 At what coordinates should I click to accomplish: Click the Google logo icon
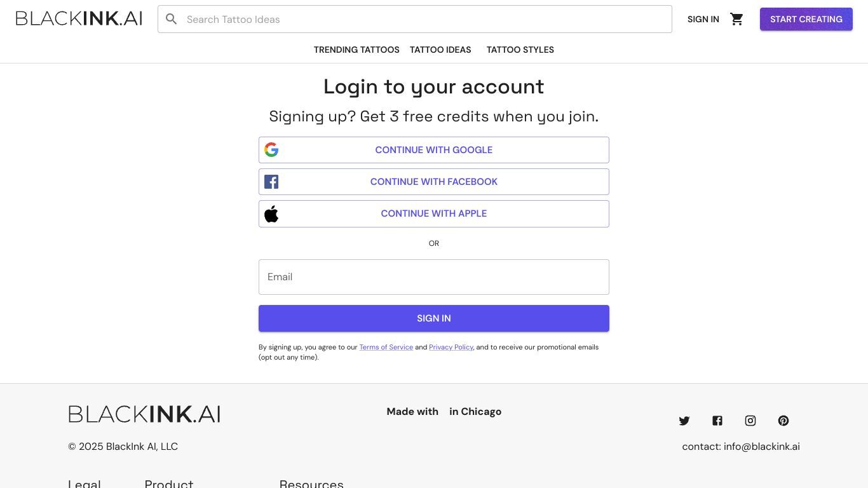(x=271, y=150)
